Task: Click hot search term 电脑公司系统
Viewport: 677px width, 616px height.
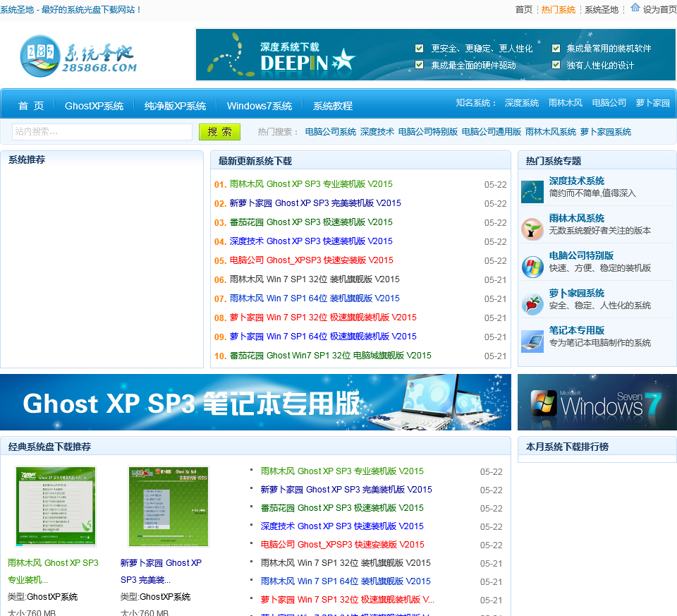Action: (330, 132)
